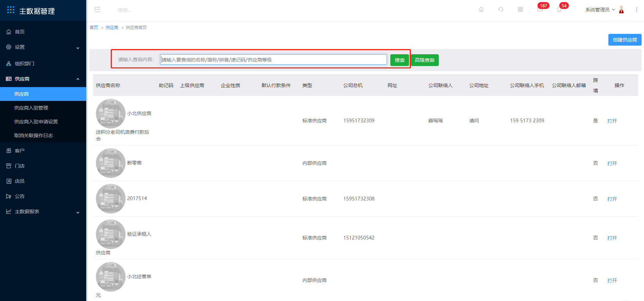Click the 供应商 breadcrumb link
This screenshot has width=644, height=301.
pyautogui.click(x=112, y=28)
